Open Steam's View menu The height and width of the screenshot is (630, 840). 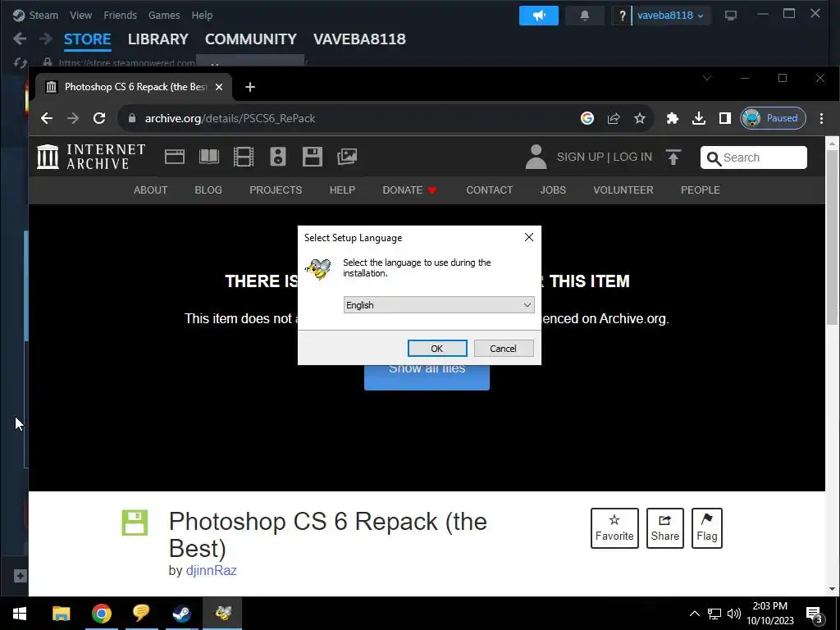coord(81,15)
